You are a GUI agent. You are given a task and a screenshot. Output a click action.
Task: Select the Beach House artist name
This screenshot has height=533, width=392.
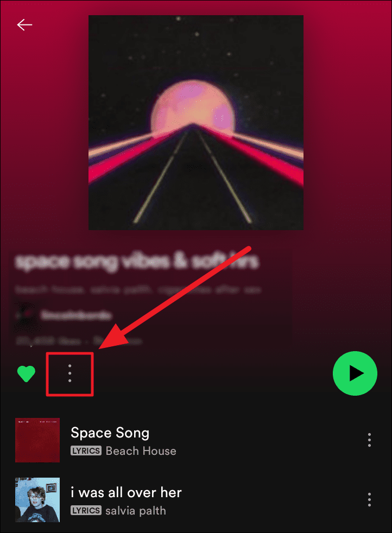141,450
